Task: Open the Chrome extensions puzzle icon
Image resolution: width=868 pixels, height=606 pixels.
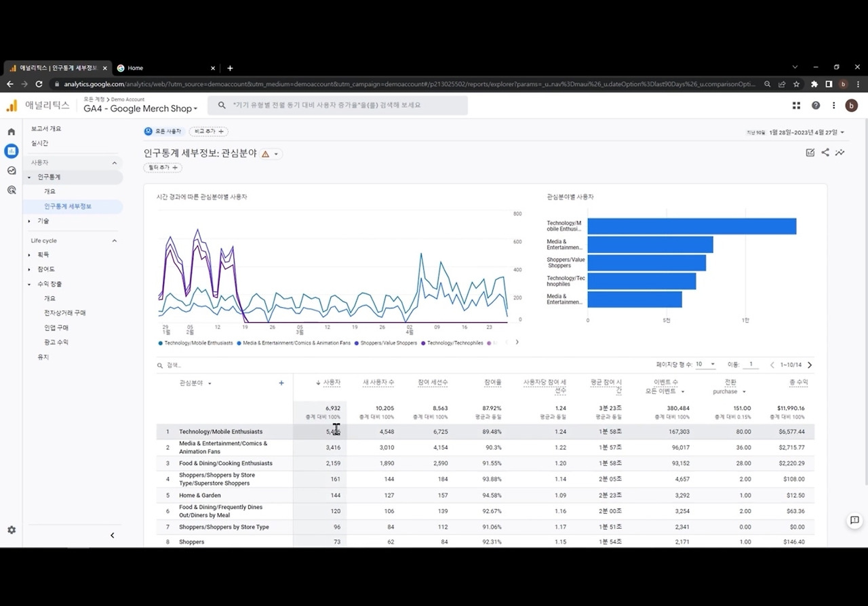Action: [814, 84]
